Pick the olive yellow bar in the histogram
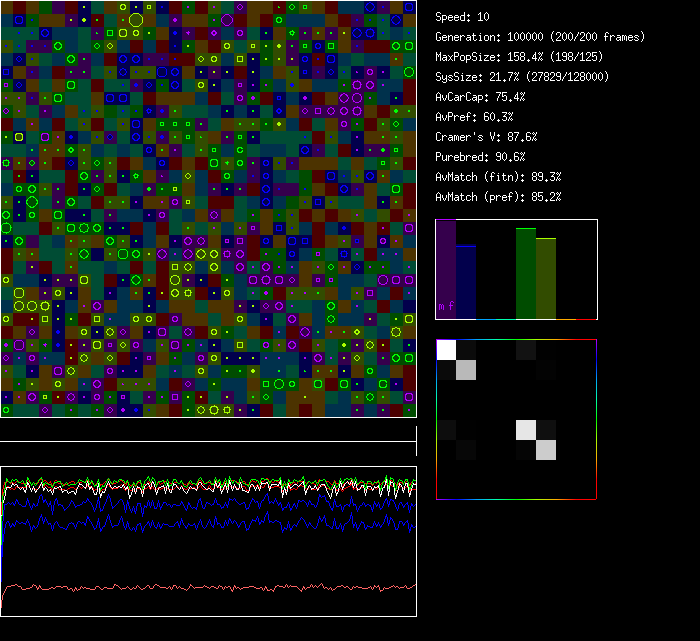700x641 pixels. [x=546, y=278]
